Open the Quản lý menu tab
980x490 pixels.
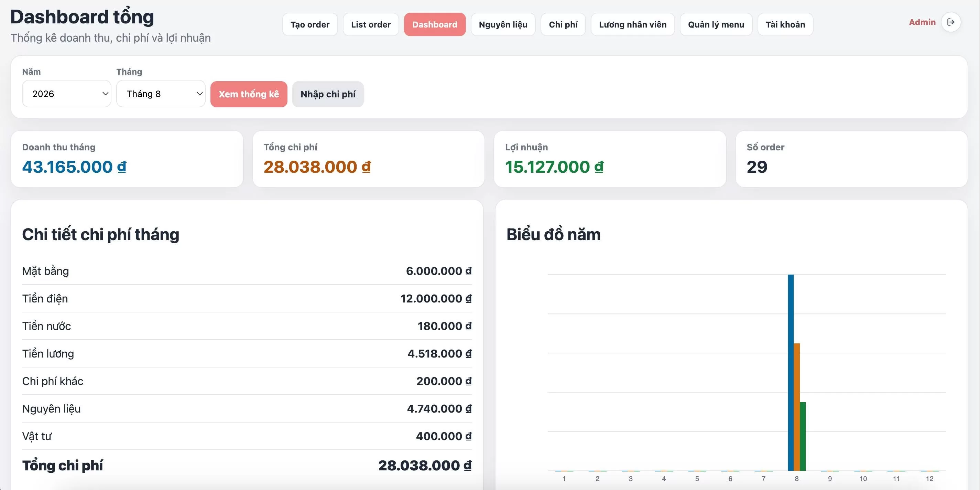(716, 24)
